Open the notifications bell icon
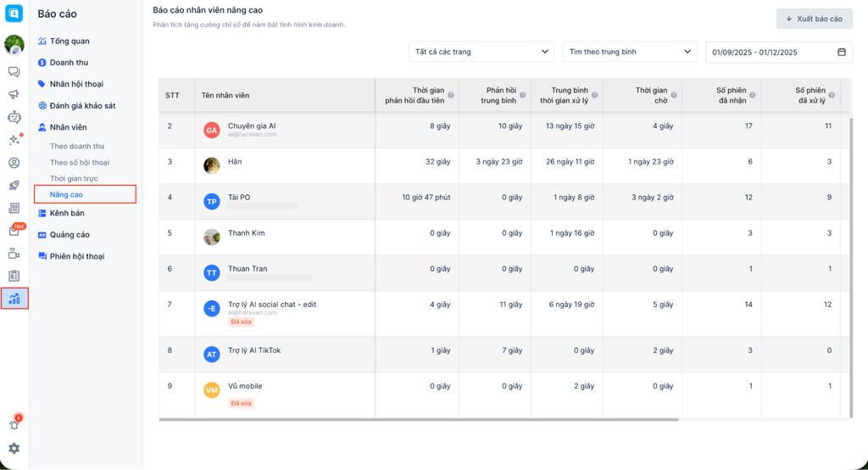Viewport: 868px width, 470px height. [14, 424]
